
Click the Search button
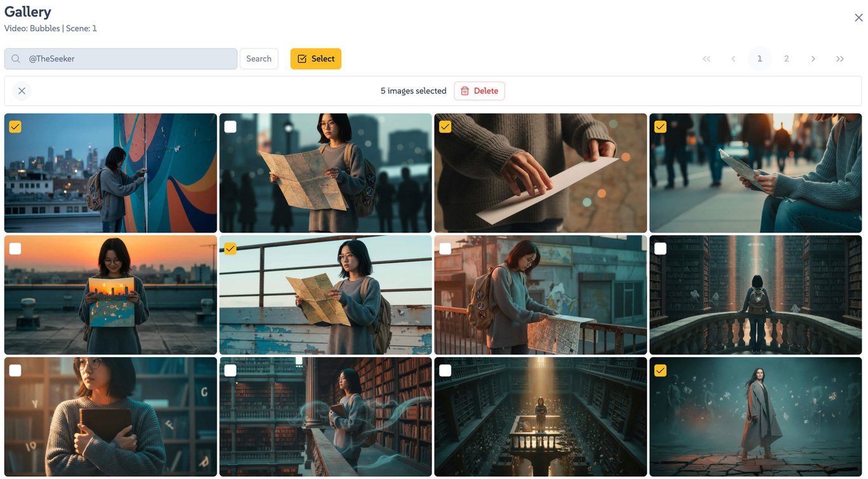(259, 59)
